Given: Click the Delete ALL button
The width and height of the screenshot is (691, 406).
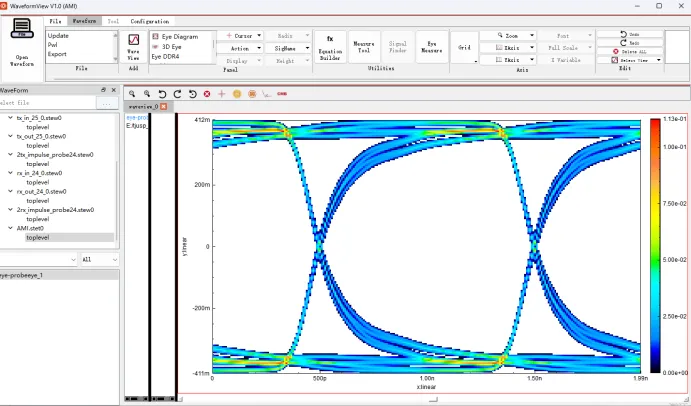Looking at the screenshot, I should [630, 52].
